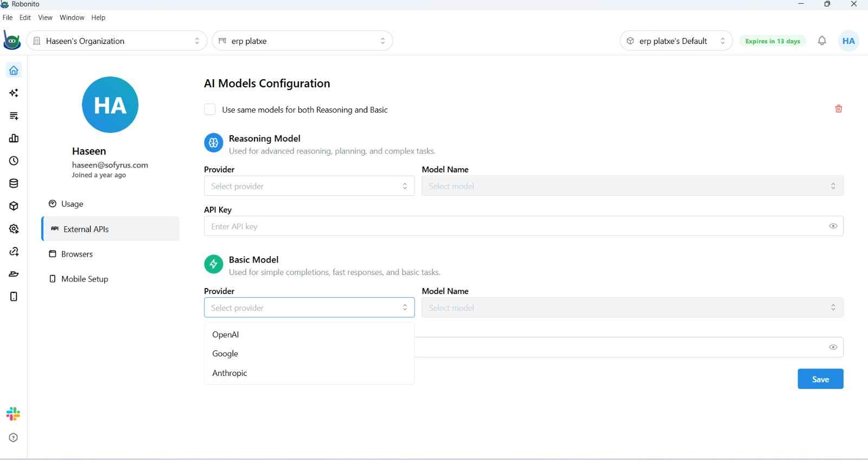Go to the Usage settings tab
The width and height of the screenshot is (868, 460).
111,204
